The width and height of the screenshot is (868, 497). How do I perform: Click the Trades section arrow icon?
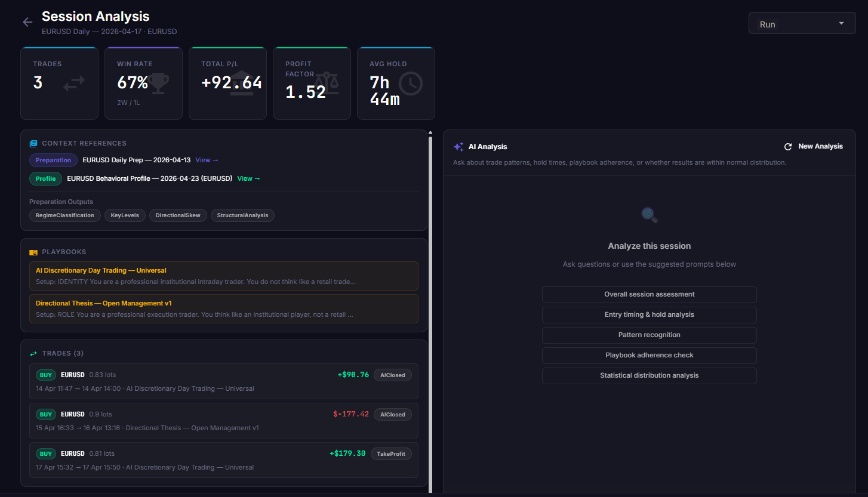point(33,353)
